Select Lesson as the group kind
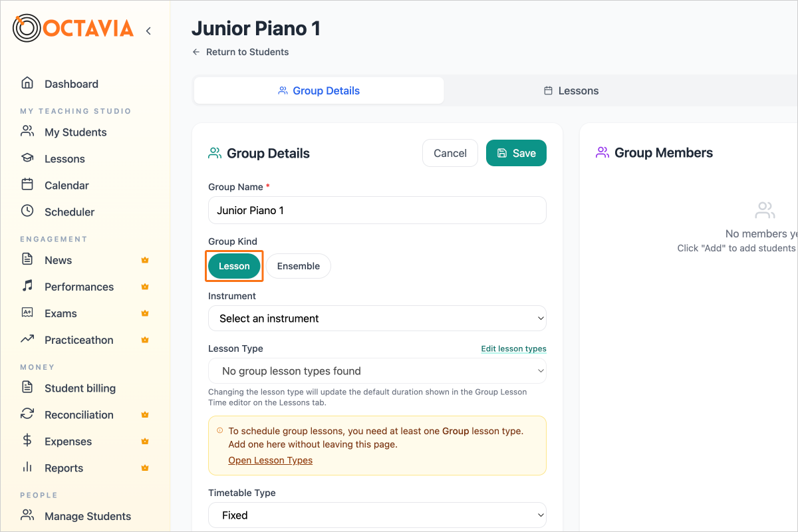Screen dimensions: 798x532 click(x=234, y=266)
